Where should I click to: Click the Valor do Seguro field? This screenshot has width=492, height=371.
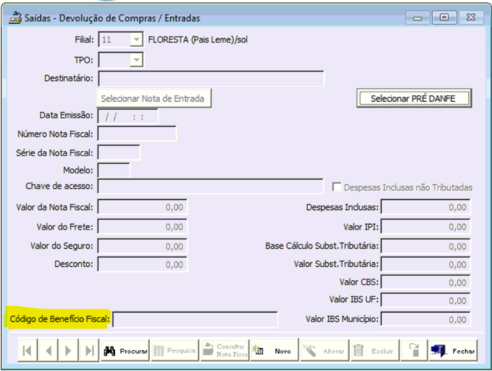(142, 246)
